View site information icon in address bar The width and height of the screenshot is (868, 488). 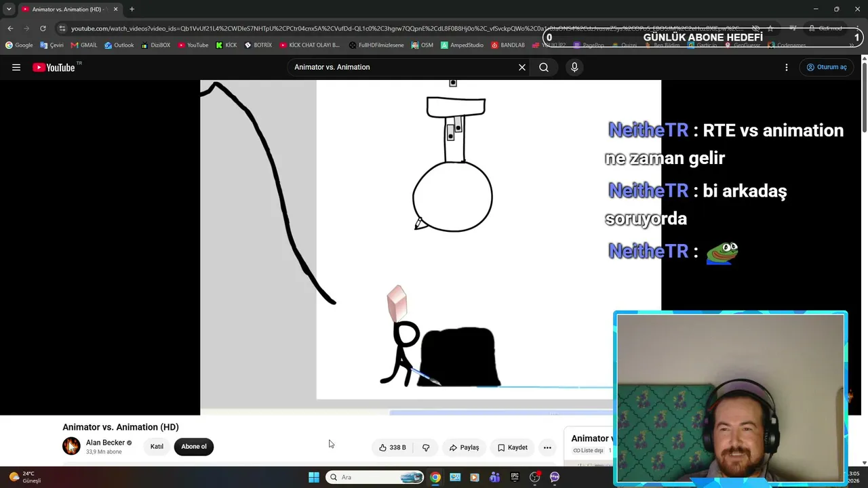pos(62,28)
